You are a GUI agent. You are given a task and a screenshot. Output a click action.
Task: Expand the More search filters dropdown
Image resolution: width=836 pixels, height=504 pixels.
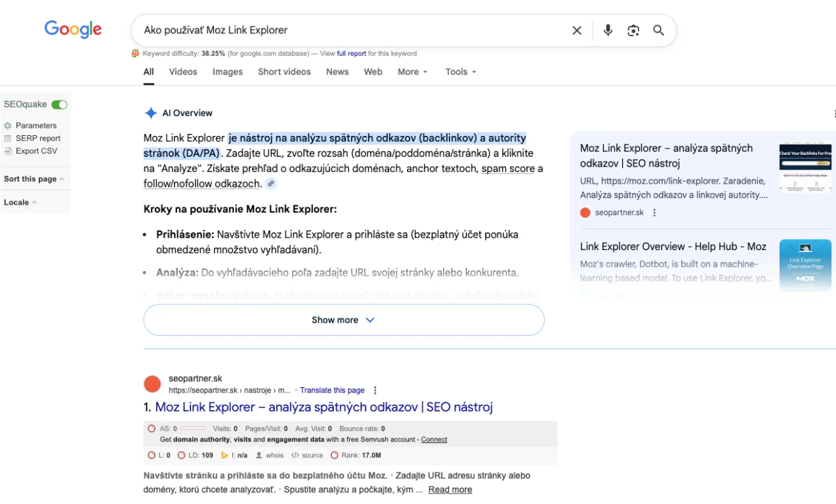[x=412, y=72]
